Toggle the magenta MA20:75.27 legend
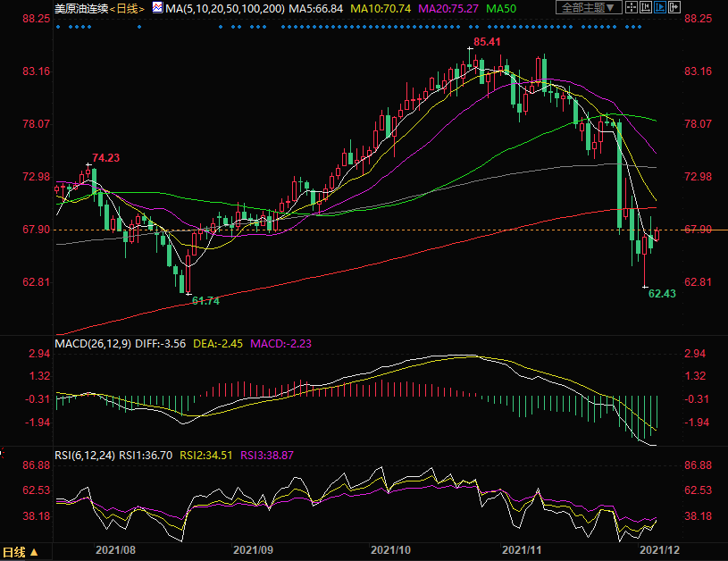 (448, 8)
